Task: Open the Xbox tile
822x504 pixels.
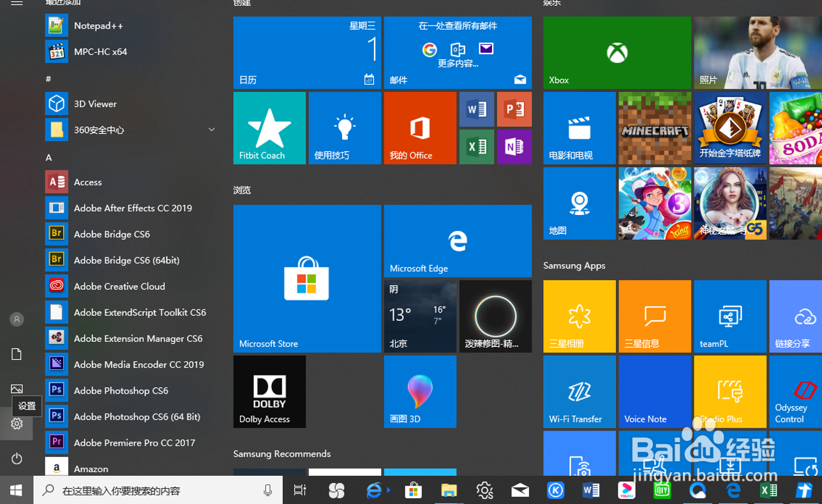Action: (617, 52)
